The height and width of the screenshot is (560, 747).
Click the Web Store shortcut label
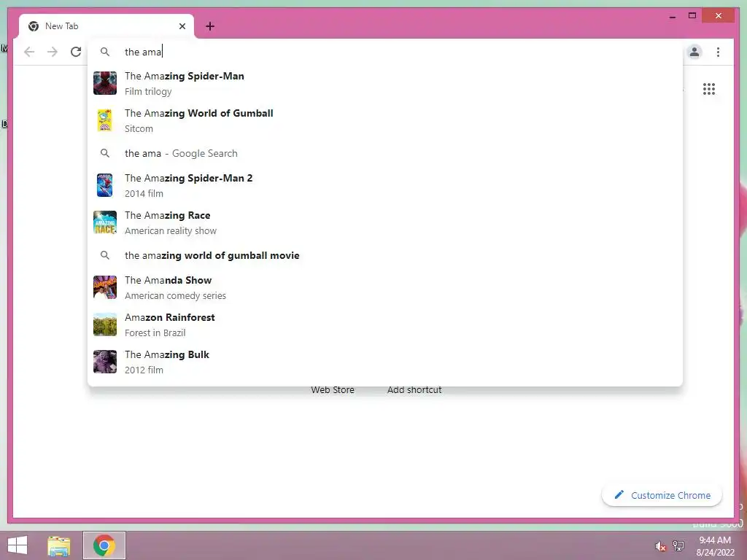(333, 390)
